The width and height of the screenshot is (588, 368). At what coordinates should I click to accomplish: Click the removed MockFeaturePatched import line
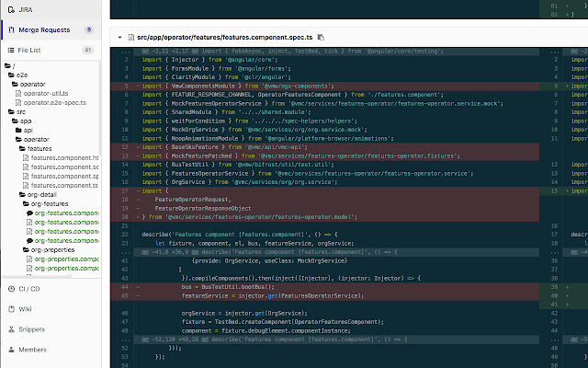point(300,155)
